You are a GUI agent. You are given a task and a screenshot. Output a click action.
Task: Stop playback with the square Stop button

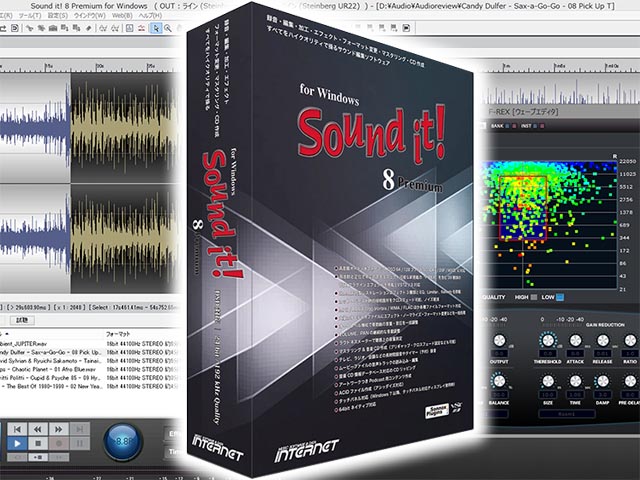38,443
